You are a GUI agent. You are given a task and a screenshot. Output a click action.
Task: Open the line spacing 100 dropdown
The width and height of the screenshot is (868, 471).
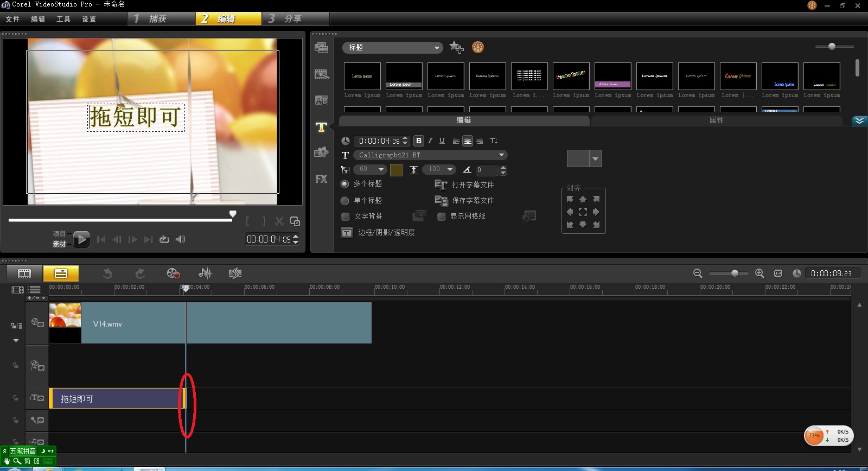tap(439, 169)
